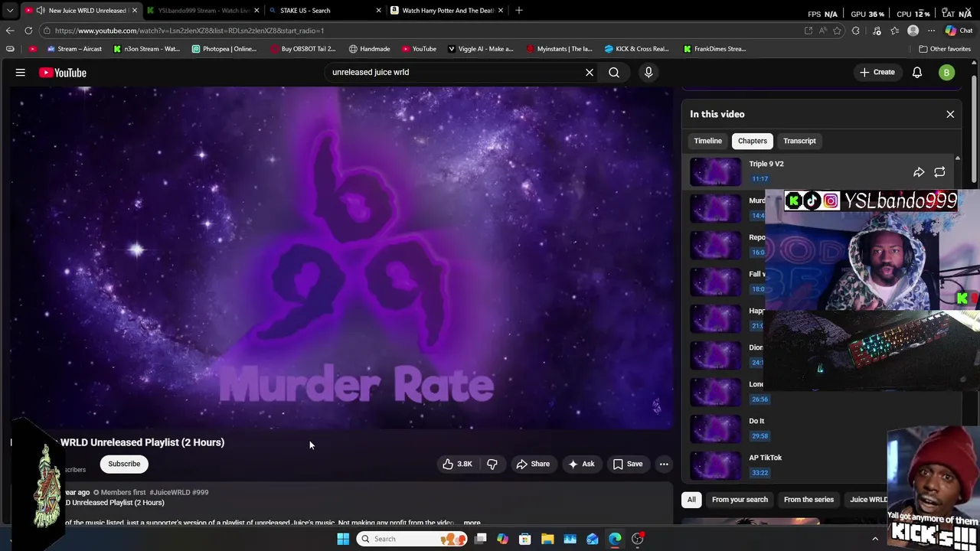
Task: Select the All filter chip
Action: pos(691,500)
